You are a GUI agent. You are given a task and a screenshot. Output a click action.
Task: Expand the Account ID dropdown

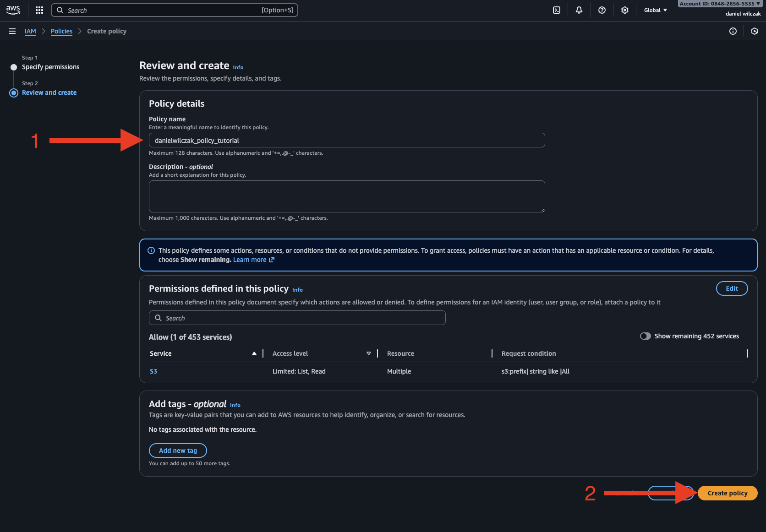pos(719,4)
